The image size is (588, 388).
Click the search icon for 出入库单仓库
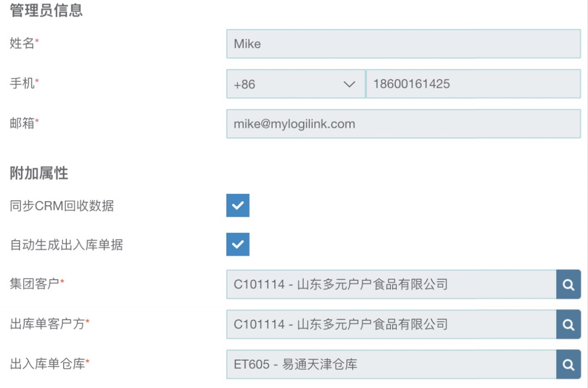568,364
